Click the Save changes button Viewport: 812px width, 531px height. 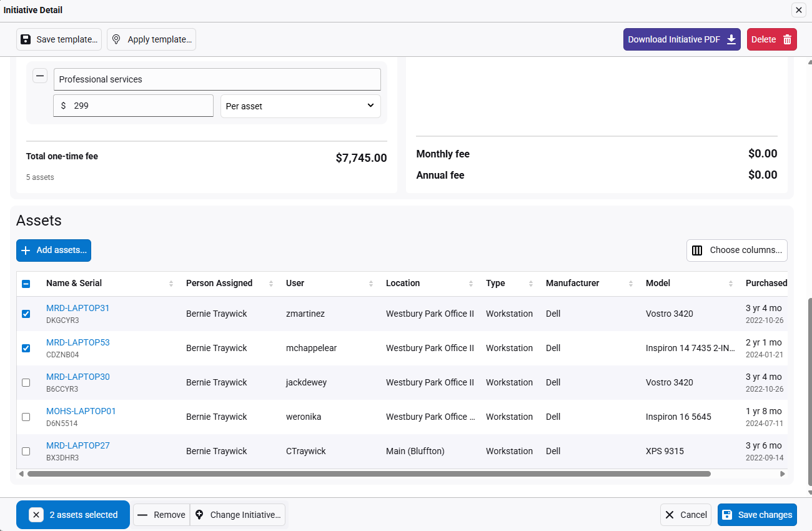[757, 515]
